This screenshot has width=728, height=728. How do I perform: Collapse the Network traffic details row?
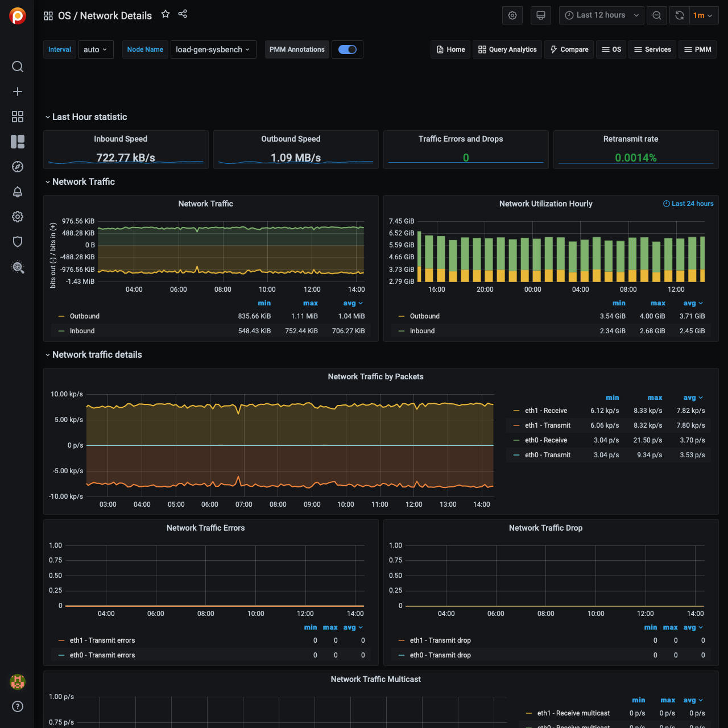point(97,355)
